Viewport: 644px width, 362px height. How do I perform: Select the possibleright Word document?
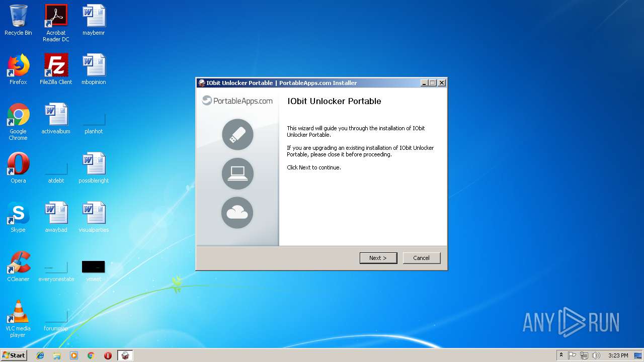click(x=94, y=168)
